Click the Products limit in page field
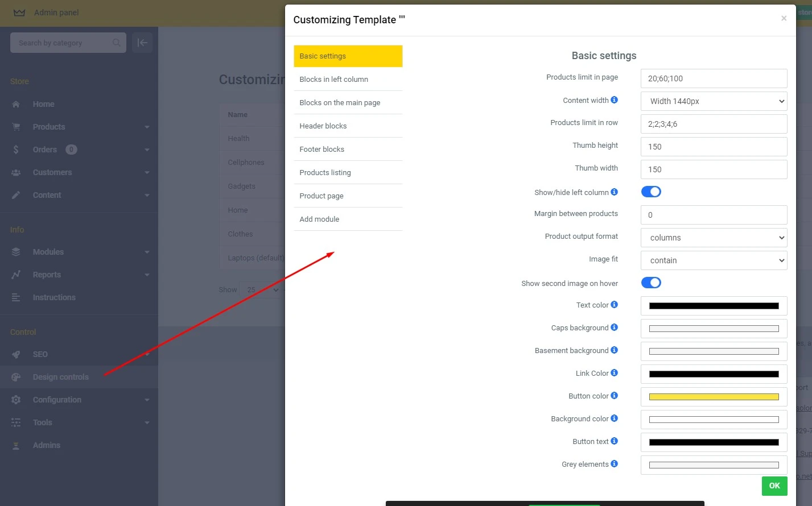The width and height of the screenshot is (812, 506). pos(714,78)
